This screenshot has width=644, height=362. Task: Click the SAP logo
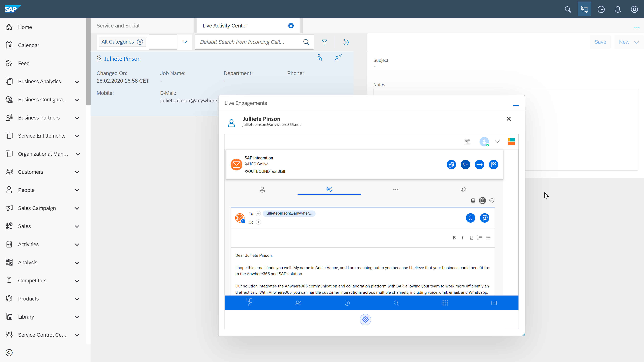click(13, 9)
